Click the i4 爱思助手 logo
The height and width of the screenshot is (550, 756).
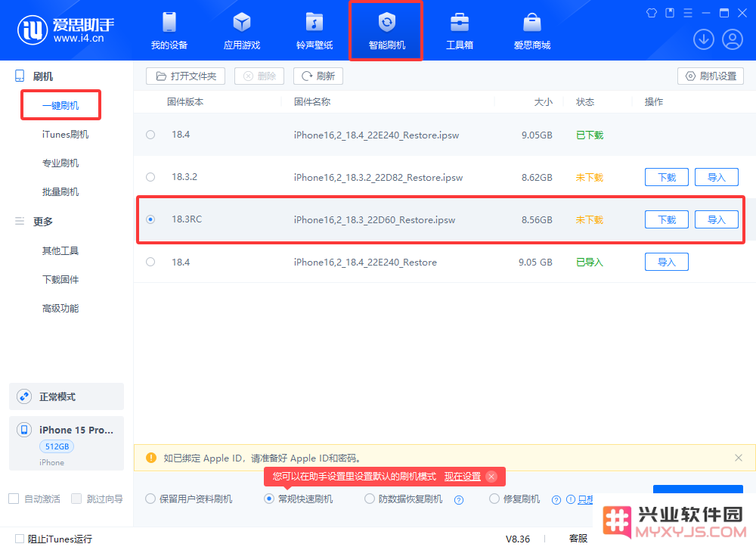66,30
